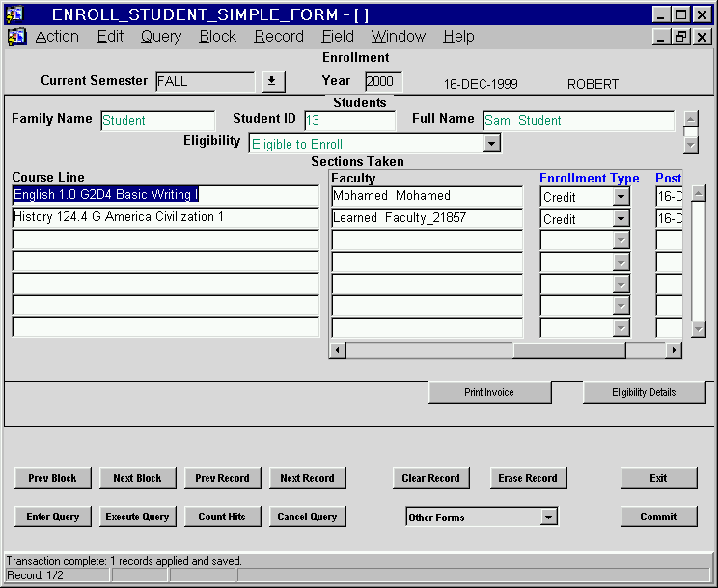Open the Other Forms dropdown
The image size is (718, 588).
(x=548, y=518)
